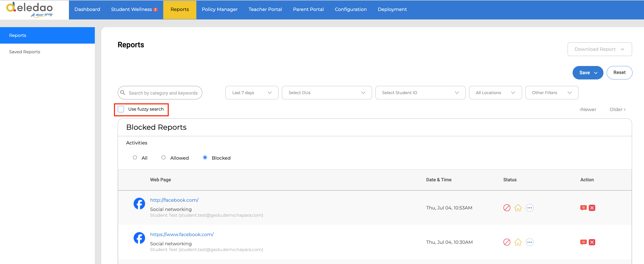This screenshot has width=644, height=264.
Task: Open the Select OUs dropdown
Action: (x=327, y=93)
